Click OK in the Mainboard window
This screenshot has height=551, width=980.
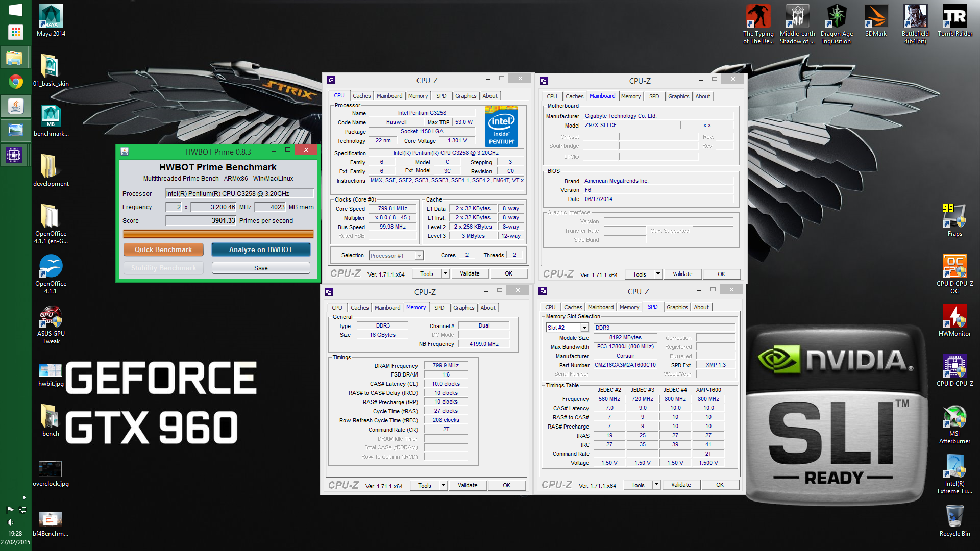pyautogui.click(x=721, y=274)
